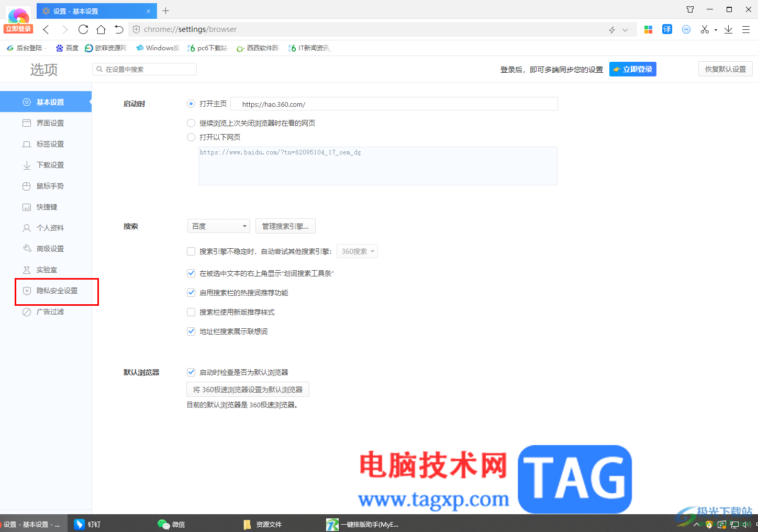Viewport: 758px width, 532px height.
Task: Uncheck 启用搜索栏的热搜词推荐功能
Action: [x=191, y=292]
